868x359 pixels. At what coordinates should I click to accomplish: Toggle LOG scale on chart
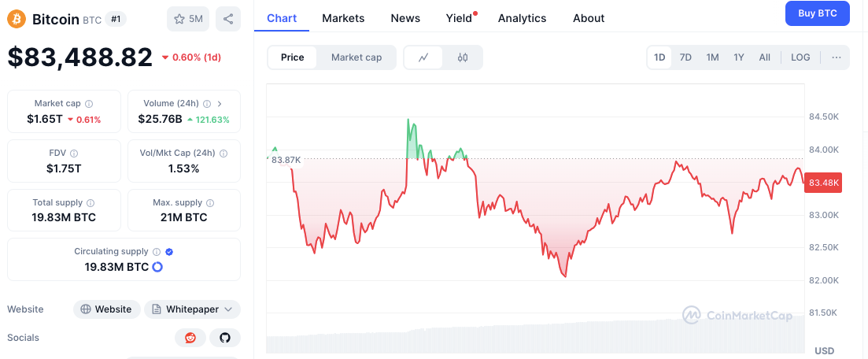pos(800,57)
